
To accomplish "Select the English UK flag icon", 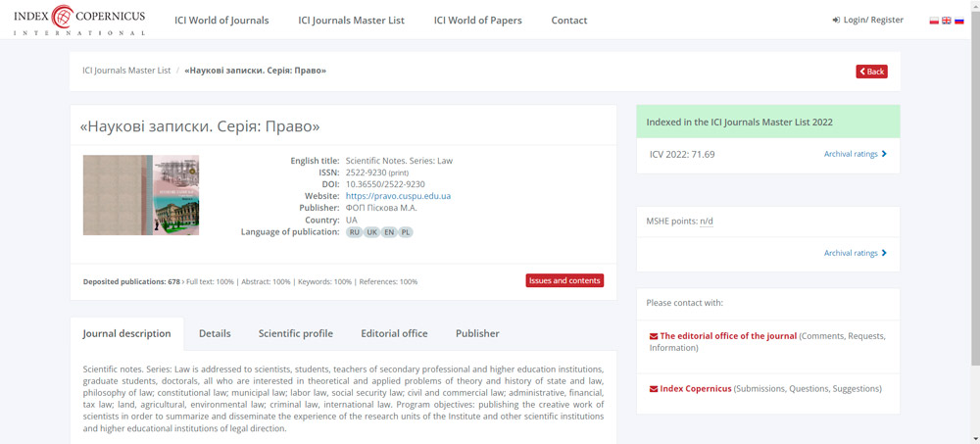I will [947, 20].
